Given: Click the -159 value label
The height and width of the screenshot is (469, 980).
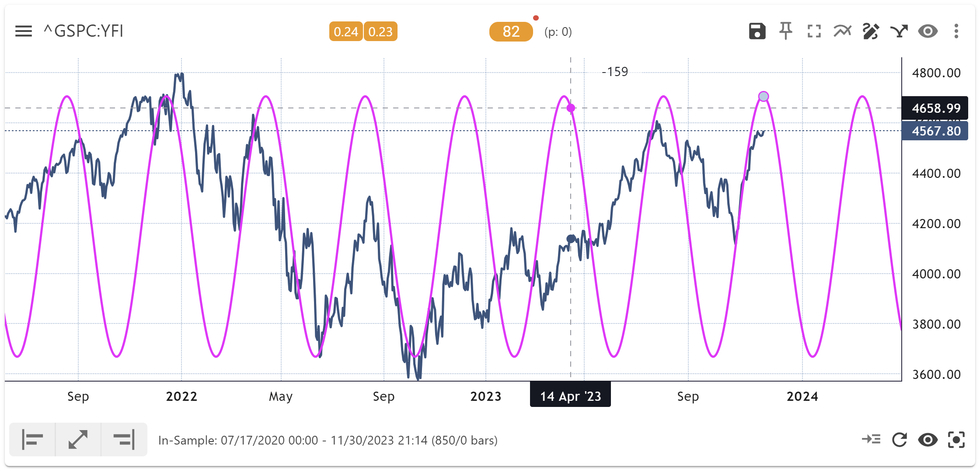Looking at the screenshot, I should 615,71.
